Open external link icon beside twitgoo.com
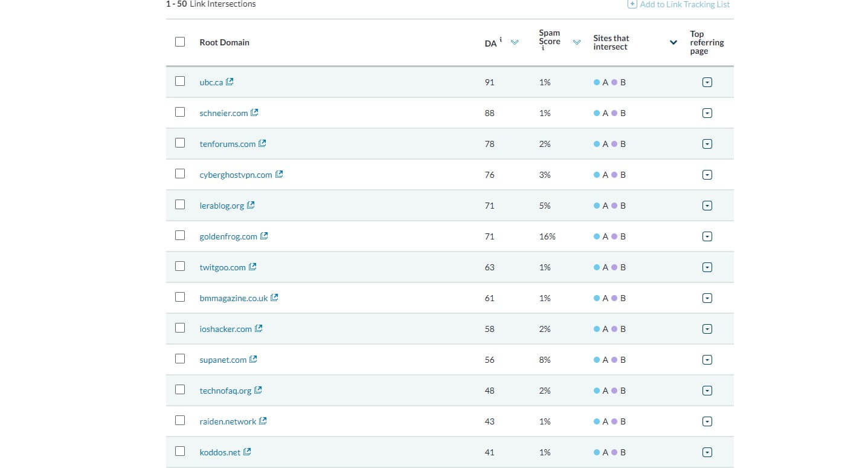The width and height of the screenshot is (868, 468). point(252,267)
